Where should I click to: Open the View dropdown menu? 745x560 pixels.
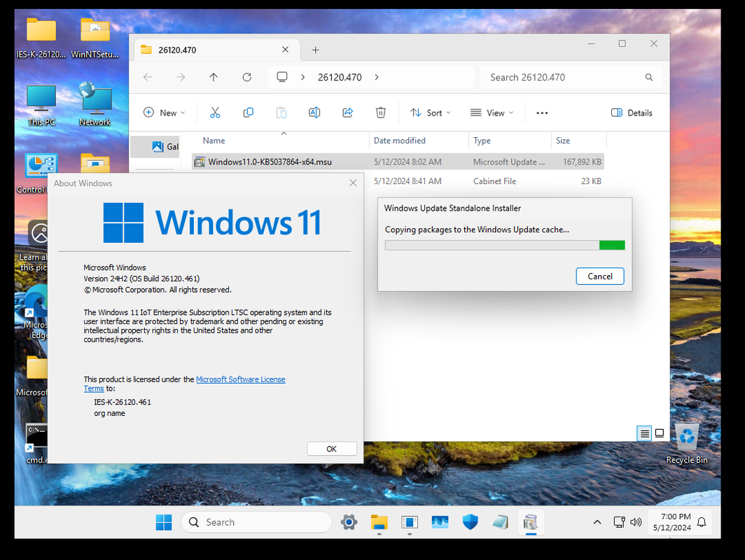click(492, 113)
